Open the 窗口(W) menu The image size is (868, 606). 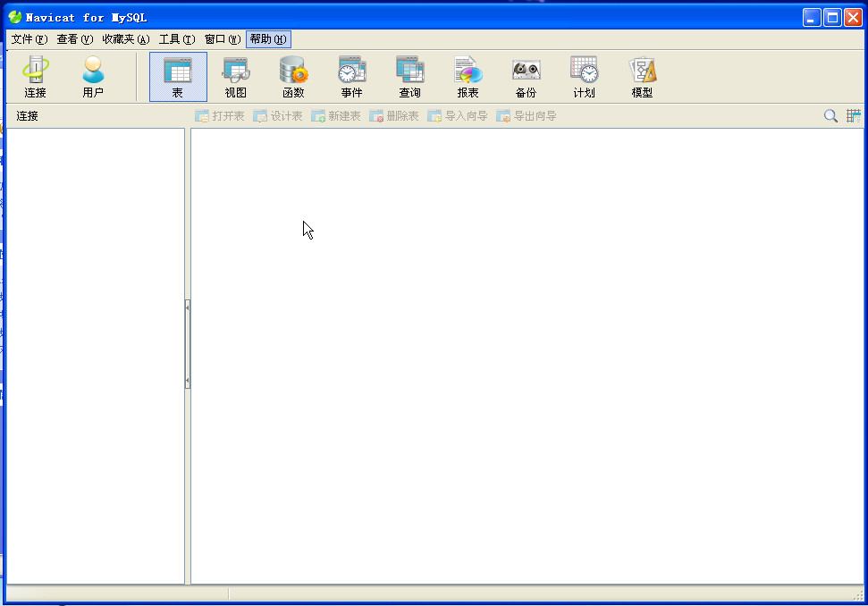[x=223, y=39]
